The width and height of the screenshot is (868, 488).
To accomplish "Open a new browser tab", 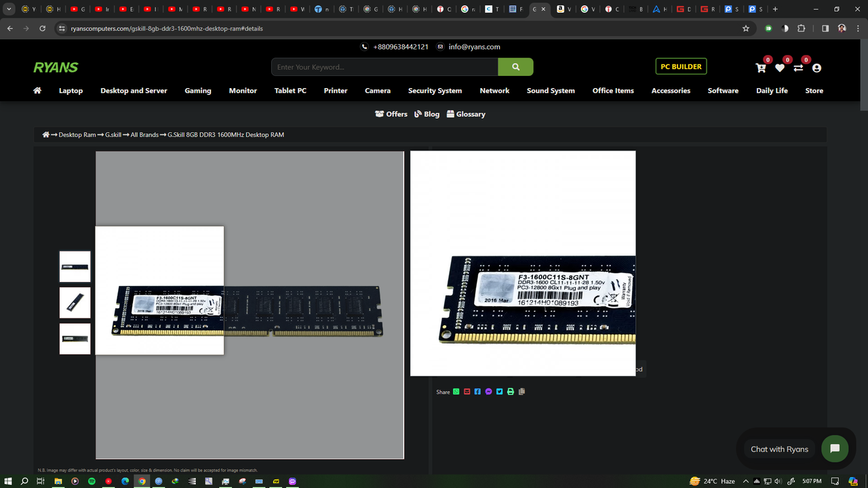I will (775, 9).
